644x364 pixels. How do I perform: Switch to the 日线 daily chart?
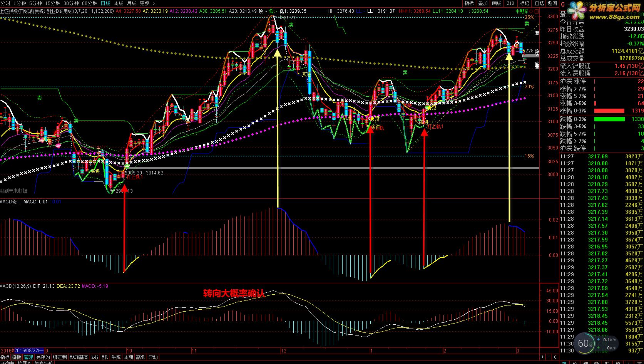point(105,3)
